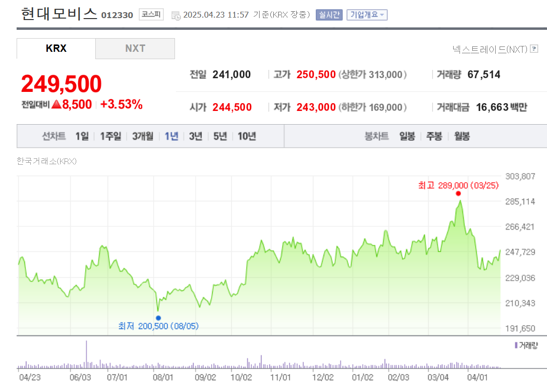547x392 pixels.
Task: Click the 실시간 real-time button
Action: [x=329, y=15]
